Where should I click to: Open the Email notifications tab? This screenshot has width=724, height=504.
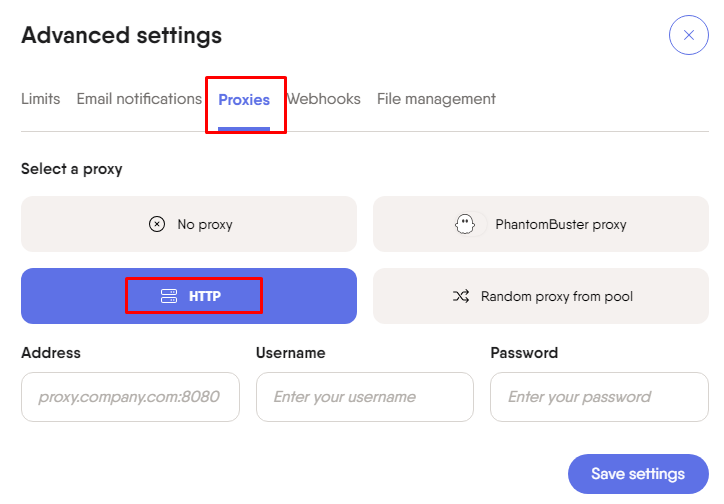pyautogui.click(x=139, y=99)
